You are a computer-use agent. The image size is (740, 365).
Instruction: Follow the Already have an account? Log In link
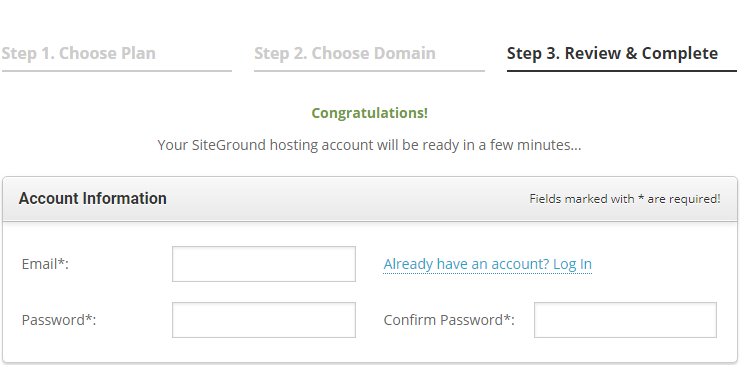click(x=488, y=264)
